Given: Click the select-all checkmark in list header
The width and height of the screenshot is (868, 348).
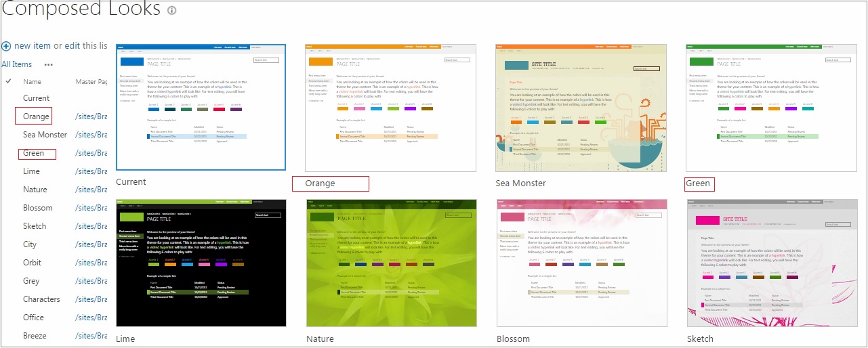Looking at the screenshot, I should pos(8,81).
